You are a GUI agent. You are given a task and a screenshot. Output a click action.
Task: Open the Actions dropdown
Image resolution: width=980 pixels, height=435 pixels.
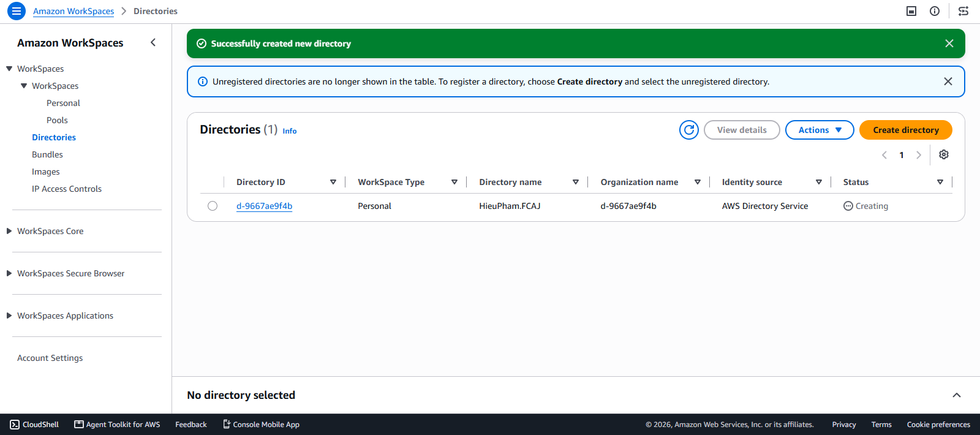[820, 130]
